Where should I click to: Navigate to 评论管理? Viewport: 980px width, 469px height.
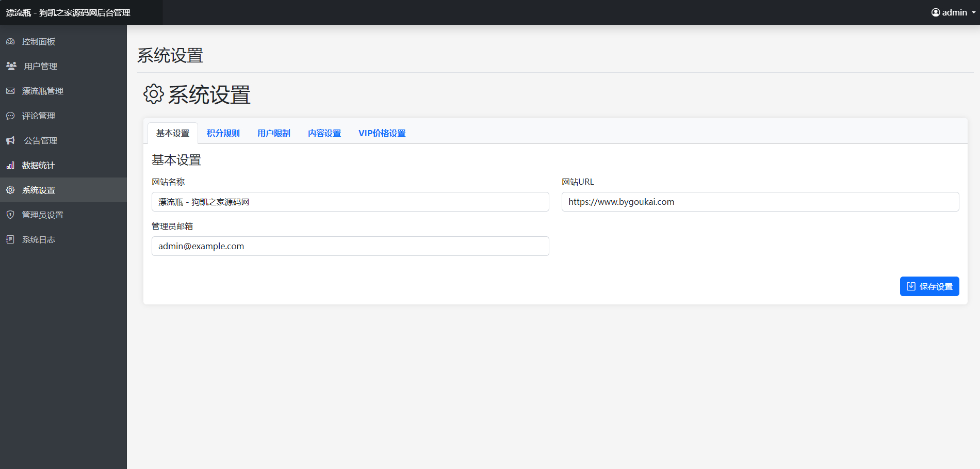tap(63, 116)
